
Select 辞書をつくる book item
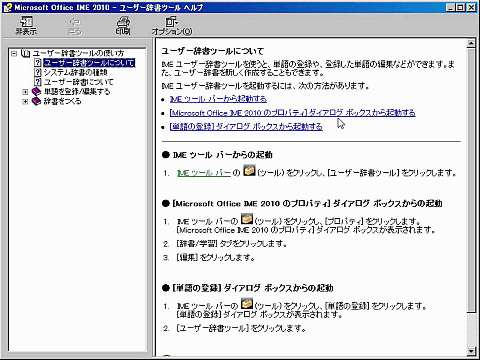click(62, 101)
